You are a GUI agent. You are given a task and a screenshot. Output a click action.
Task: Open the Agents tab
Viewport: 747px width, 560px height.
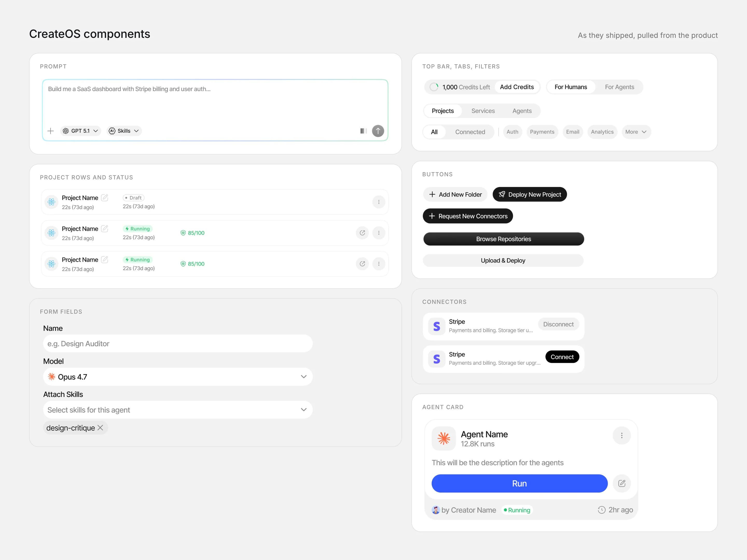point(522,111)
